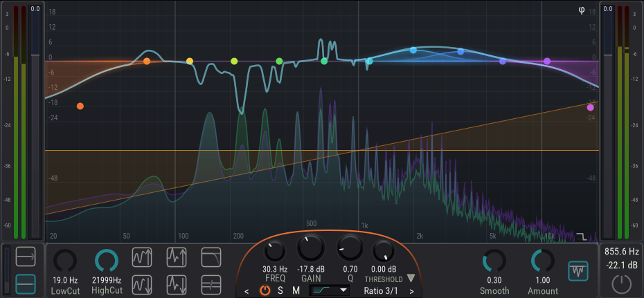Select the yellow-green band node near 200 Hz

(x=234, y=61)
